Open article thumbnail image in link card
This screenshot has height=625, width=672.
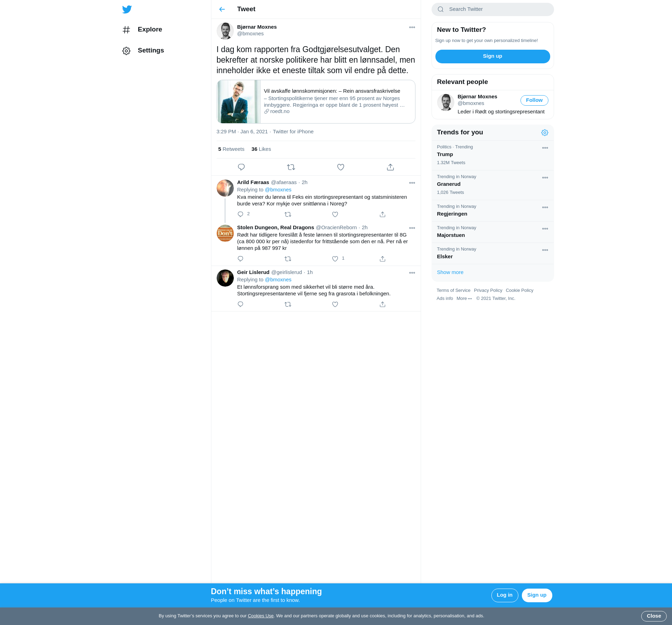(238, 101)
